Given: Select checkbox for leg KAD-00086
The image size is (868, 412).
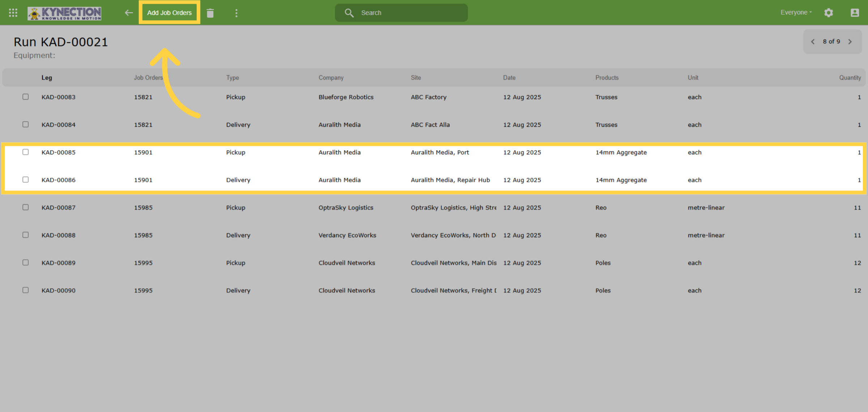Looking at the screenshot, I should click(25, 180).
